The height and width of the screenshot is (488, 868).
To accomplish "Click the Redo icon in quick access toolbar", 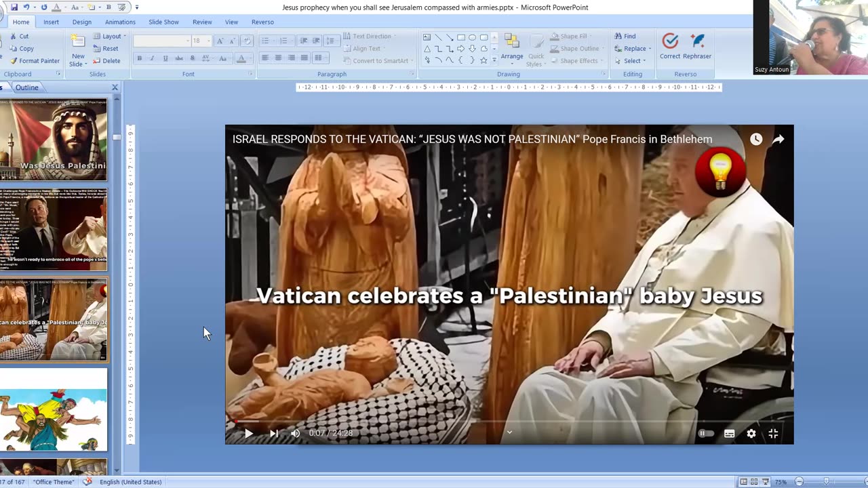I will pyautogui.click(x=44, y=7).
